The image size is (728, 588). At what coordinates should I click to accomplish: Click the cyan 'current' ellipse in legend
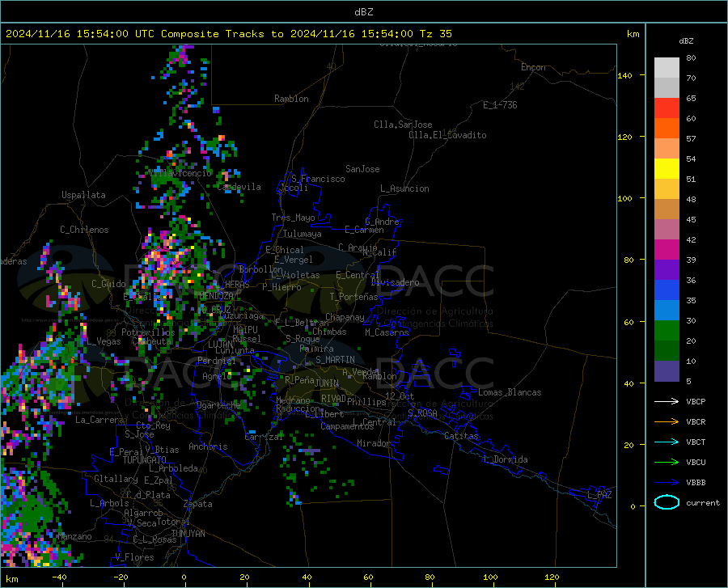coord(667,502)
